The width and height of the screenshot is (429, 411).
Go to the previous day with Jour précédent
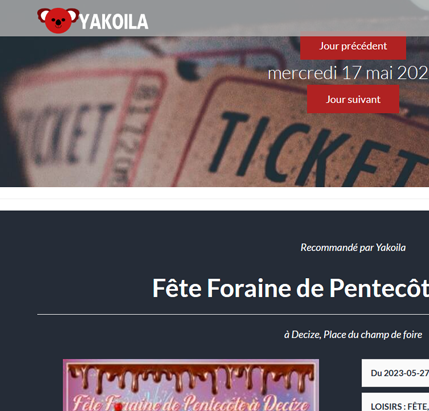click(353, 46)
